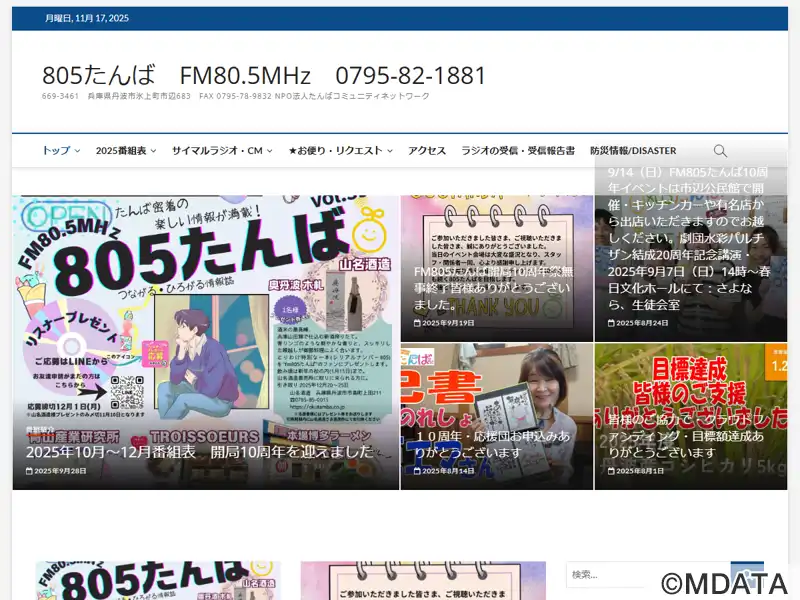800x600 pixels.
Task: Click the lower 805たんば cover thumbnail
Action: click(158, 581)
